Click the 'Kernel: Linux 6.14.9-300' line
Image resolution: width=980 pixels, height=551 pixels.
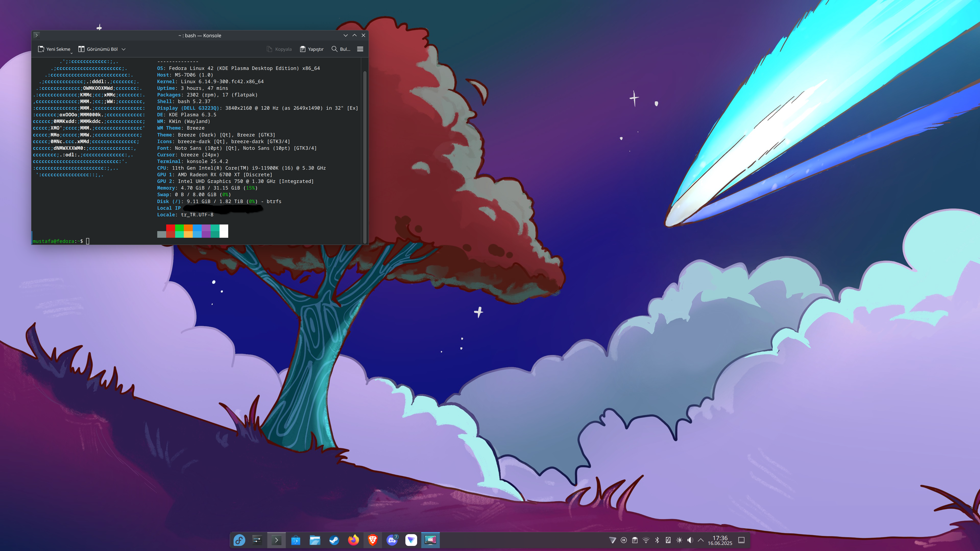pos(210,81)
